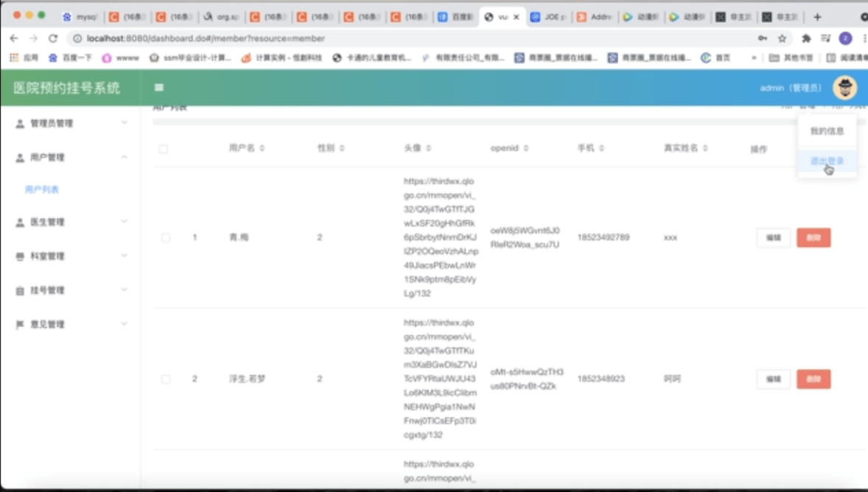Click the 编辑 button for 青.梅
Viewport: 868px width, 492px height.
773,237
